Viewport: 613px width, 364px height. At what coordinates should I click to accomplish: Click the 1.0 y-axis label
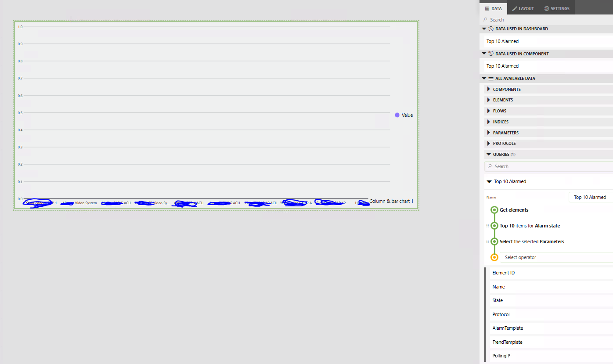(x=20, y=27)
